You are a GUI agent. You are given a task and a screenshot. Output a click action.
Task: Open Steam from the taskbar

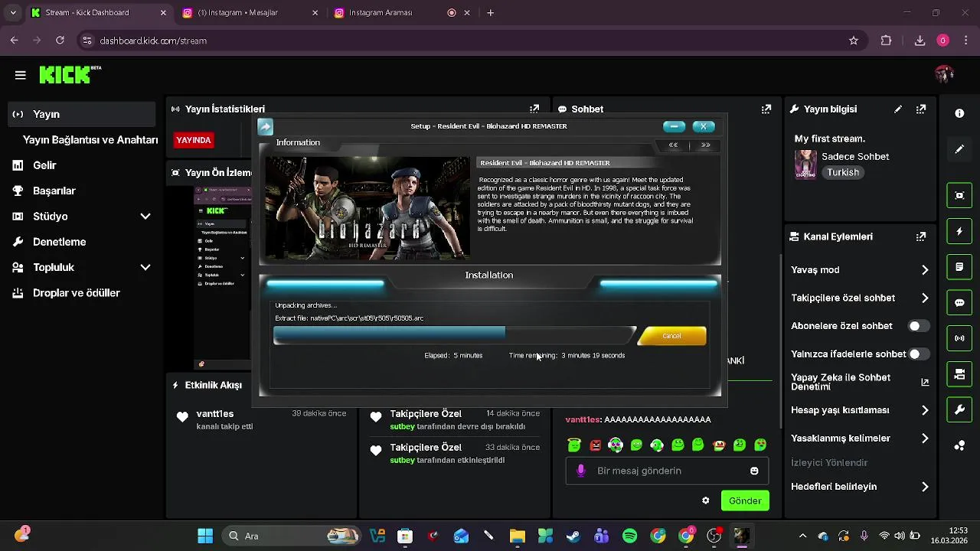click(573, 536)
